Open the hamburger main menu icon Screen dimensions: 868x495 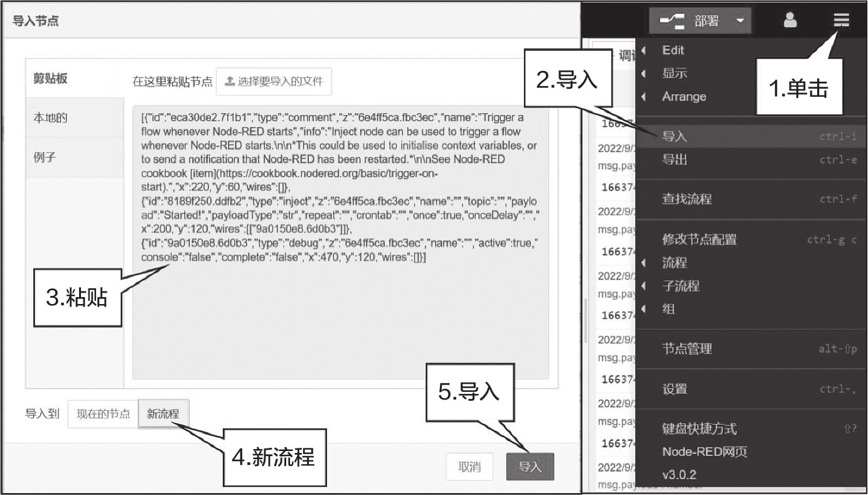tap(841, 21)
